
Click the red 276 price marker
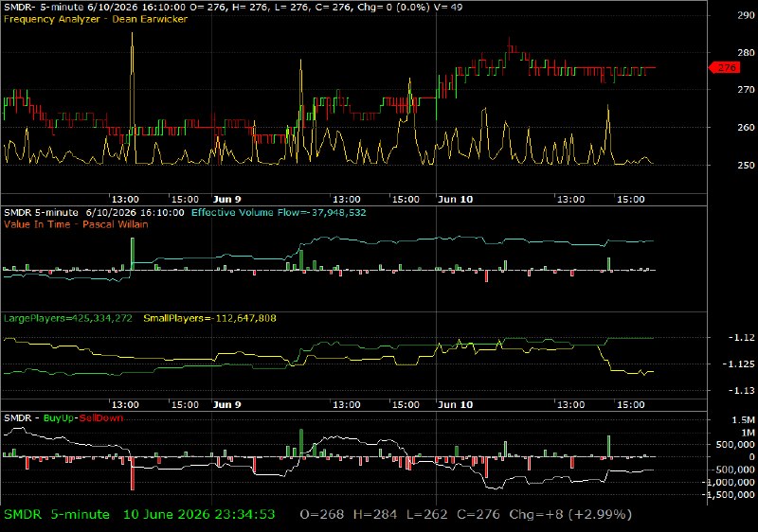click(x=725, y=67)
